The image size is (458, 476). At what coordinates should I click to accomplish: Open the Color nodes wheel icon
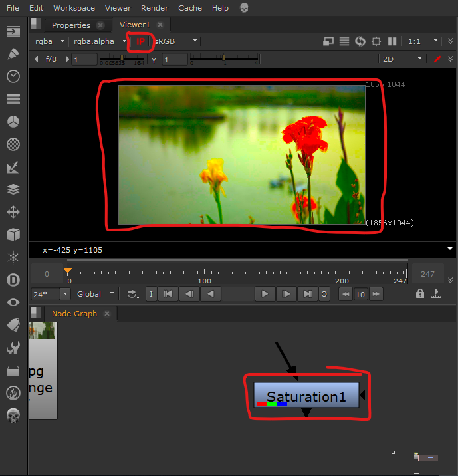(13, 122)
